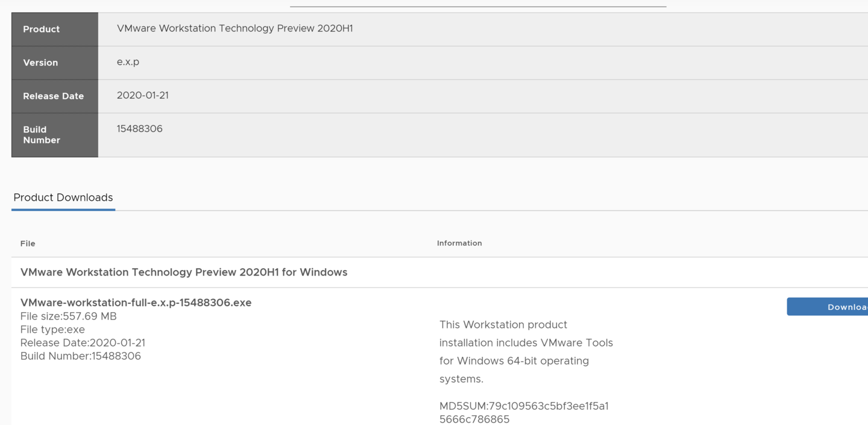Open the Product Downloads tab
The width and height of the screenshot is (868, 425).
point(63,198)
